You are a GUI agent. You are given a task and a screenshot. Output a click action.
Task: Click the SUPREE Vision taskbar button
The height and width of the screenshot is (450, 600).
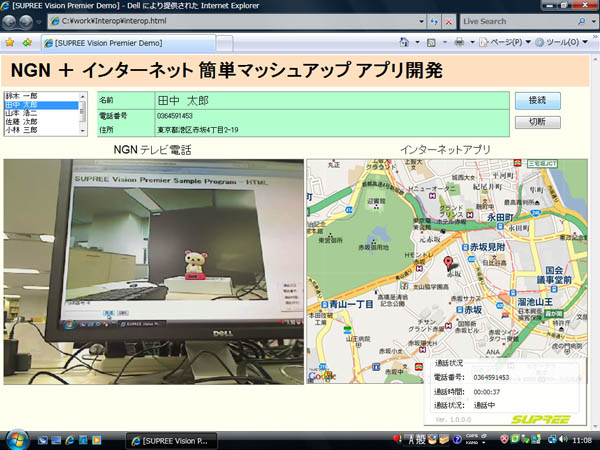point(171,441)
